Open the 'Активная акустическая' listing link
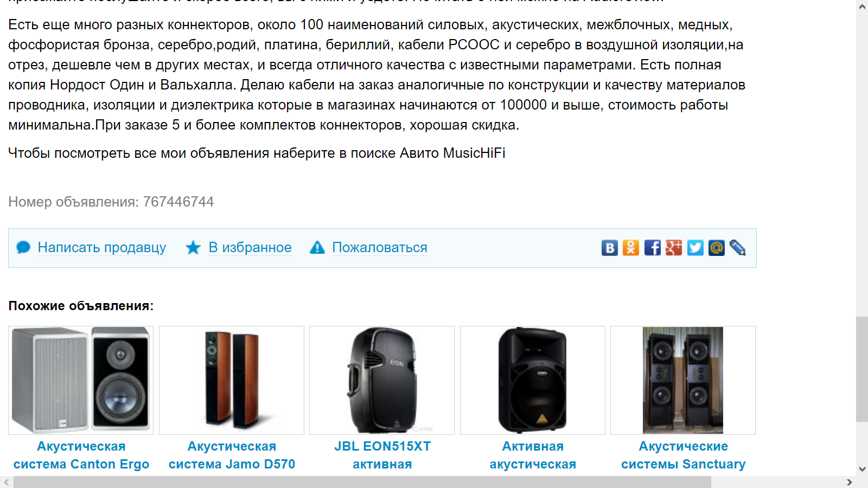This screenshot has height=488, width=868. [x=533, y=455]
